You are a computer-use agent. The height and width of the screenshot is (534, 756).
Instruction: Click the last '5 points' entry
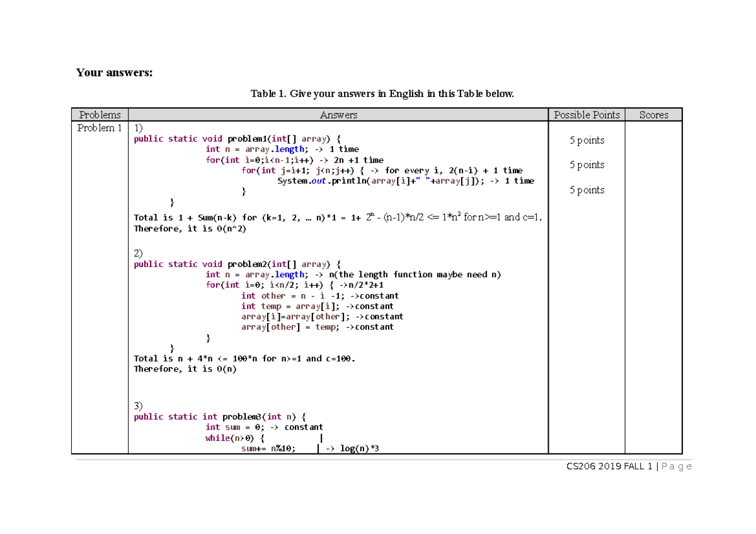point(587,190)
